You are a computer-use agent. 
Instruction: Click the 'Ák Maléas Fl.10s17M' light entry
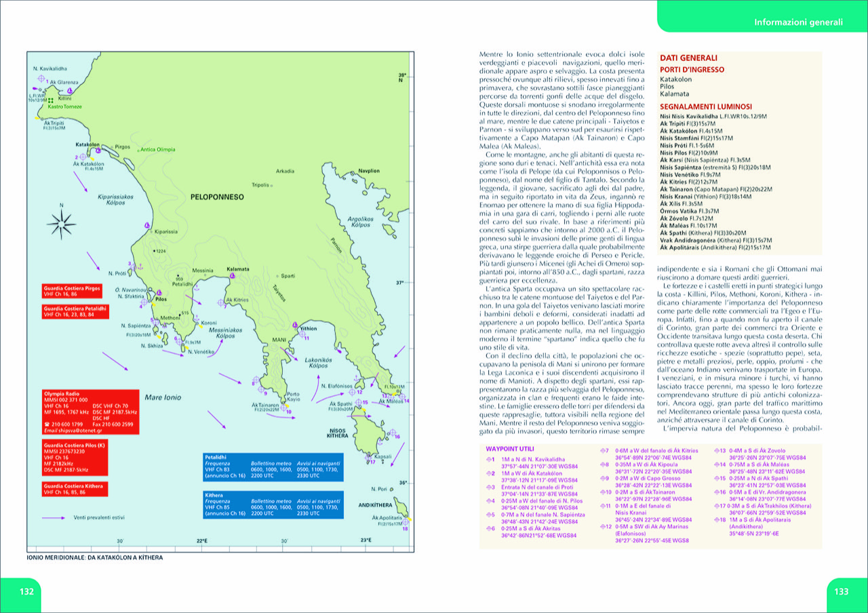[689, 225]
